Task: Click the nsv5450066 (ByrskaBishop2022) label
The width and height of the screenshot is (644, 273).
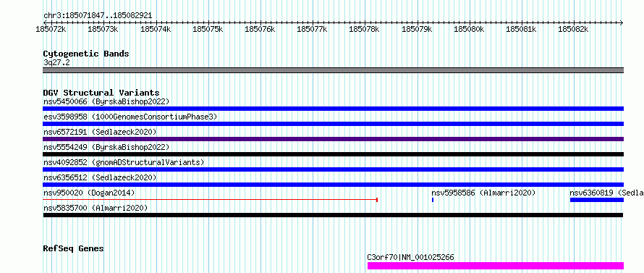Action: [x=106, y=101]
